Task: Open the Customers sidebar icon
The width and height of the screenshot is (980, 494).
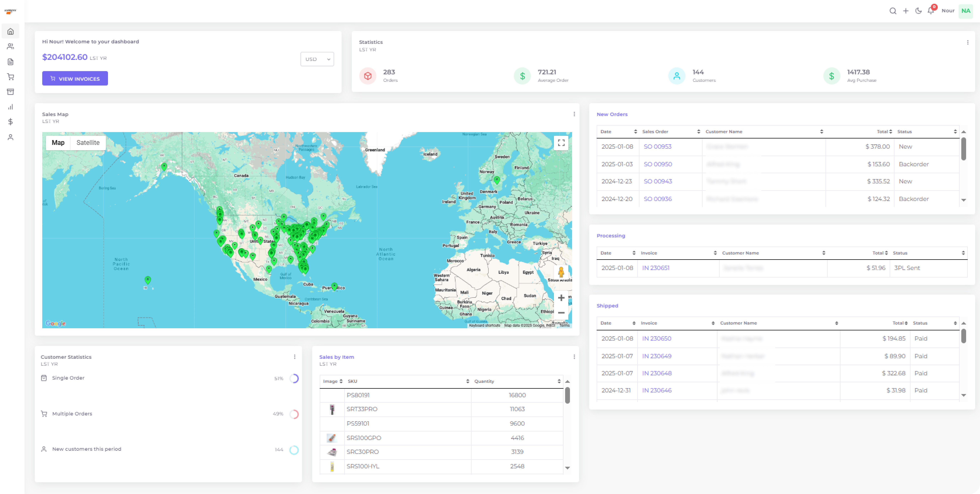Action: coord(11,46)
